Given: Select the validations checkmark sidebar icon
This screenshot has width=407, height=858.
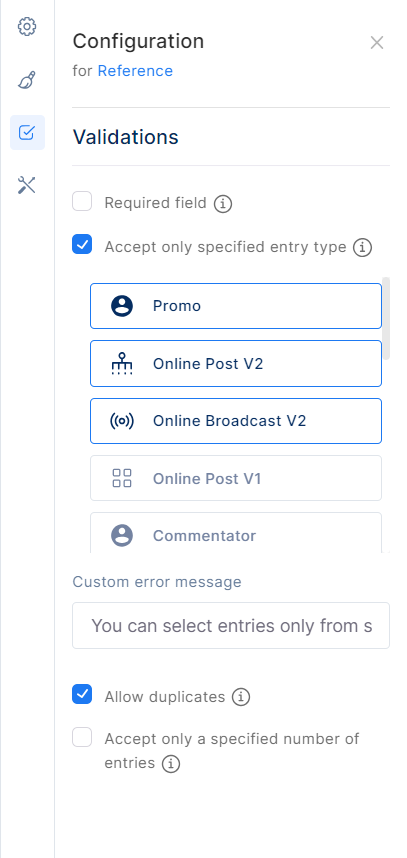Looking at the screenshot, I should click(27, 132).
